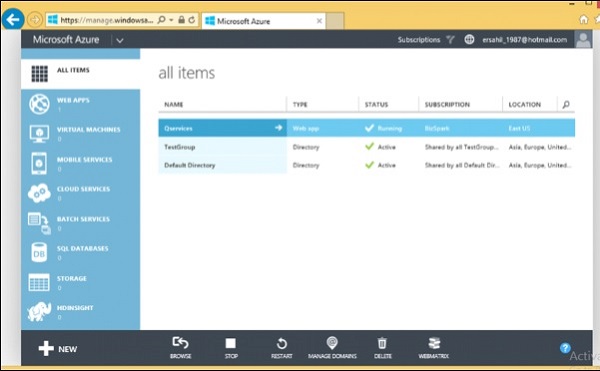This screenshot has height=371, width=600.
Task: Click the browser home icon
Action: coord(584,19)
